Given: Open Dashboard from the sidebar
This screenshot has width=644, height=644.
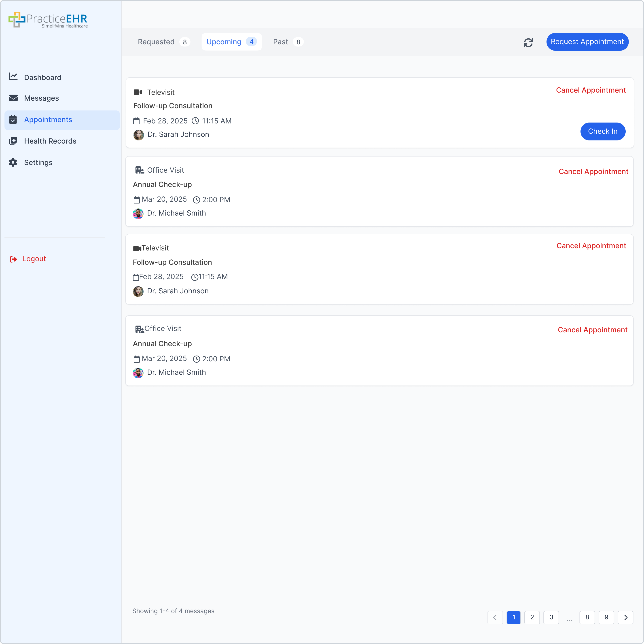Looking at the screenshot, I should click(42, 77).
